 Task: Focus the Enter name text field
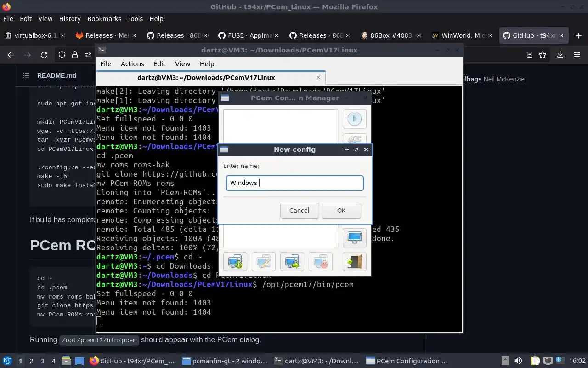[x=294, y=183]
